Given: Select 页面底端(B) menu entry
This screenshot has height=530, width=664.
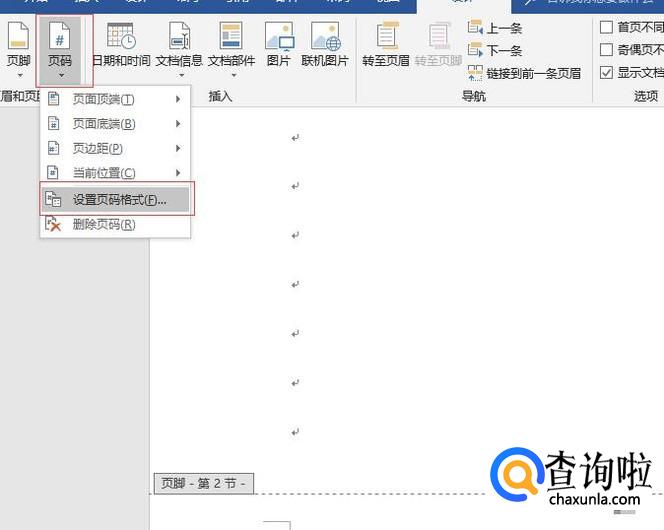Looking at the screenshot, I should 115,124.
